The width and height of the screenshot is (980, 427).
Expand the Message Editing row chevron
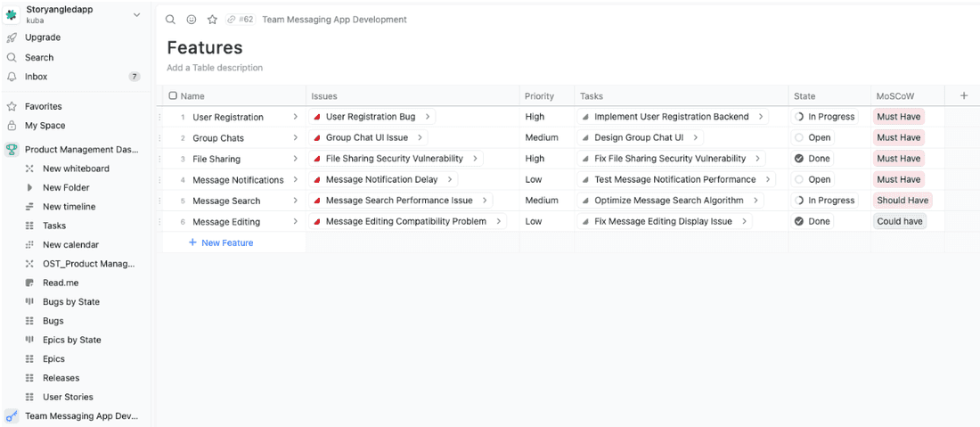296,221
